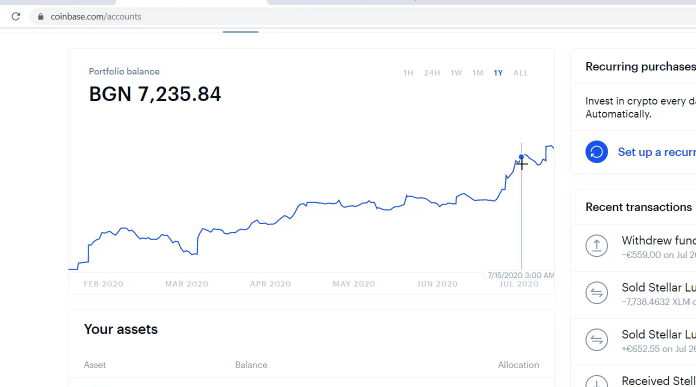This screenshot has width=696, height=387.
Task: Click the Allocation column header
Action: [x=518, y=364]
